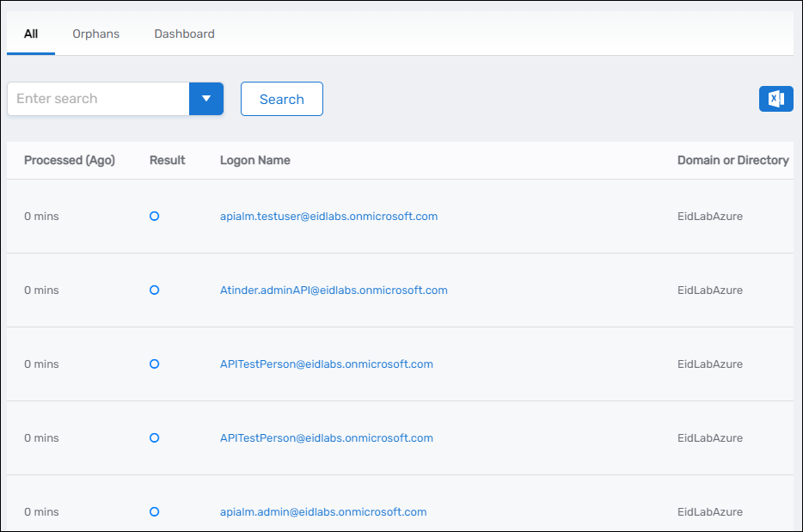Go to the Dashboard tab

coord(184,34)
